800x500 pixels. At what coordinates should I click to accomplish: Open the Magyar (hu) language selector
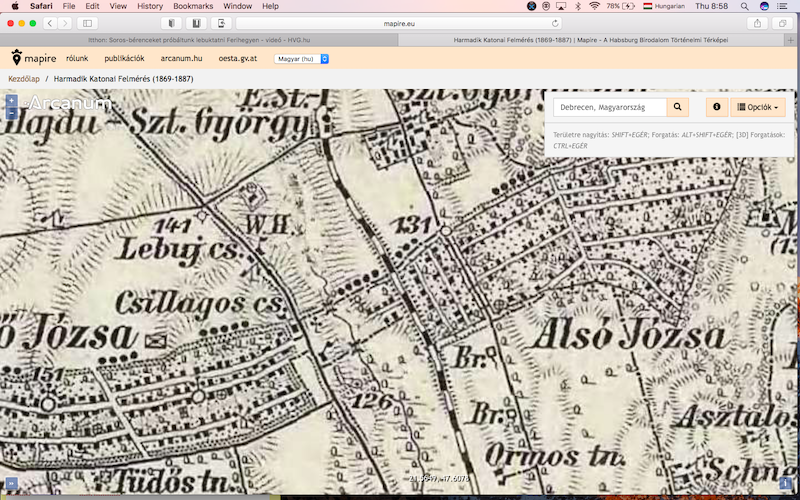pyautogui.click(x=301, y=59)
